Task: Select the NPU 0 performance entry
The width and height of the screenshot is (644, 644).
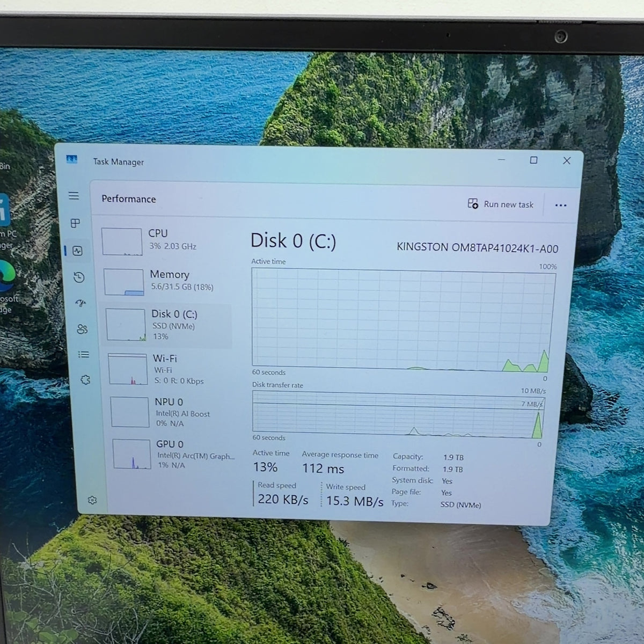Action: pyautogui.click(x=172, y=412)
